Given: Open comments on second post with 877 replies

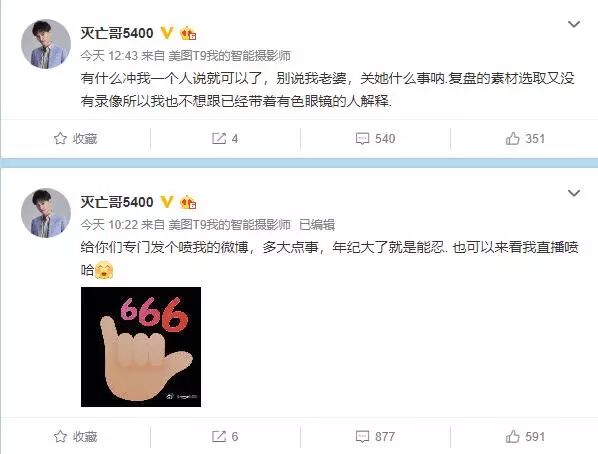Looking at the screenshot, I should click(375, 436).
